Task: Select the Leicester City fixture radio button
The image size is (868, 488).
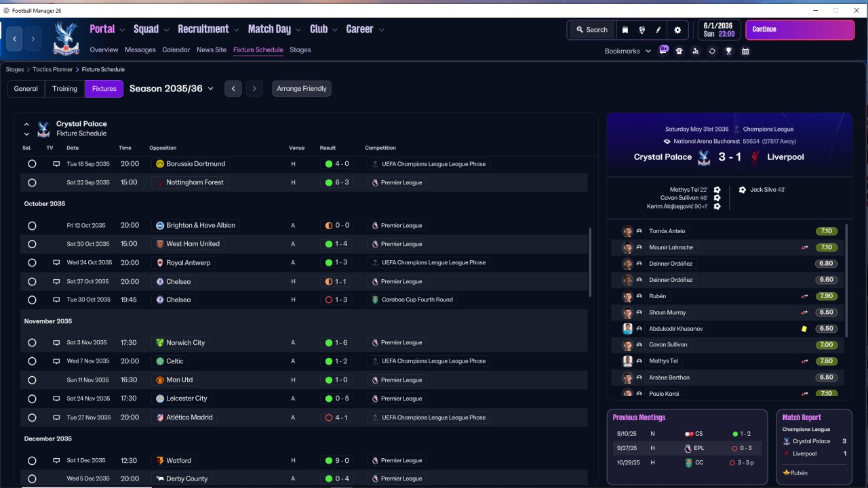Action: pos(32,399)
